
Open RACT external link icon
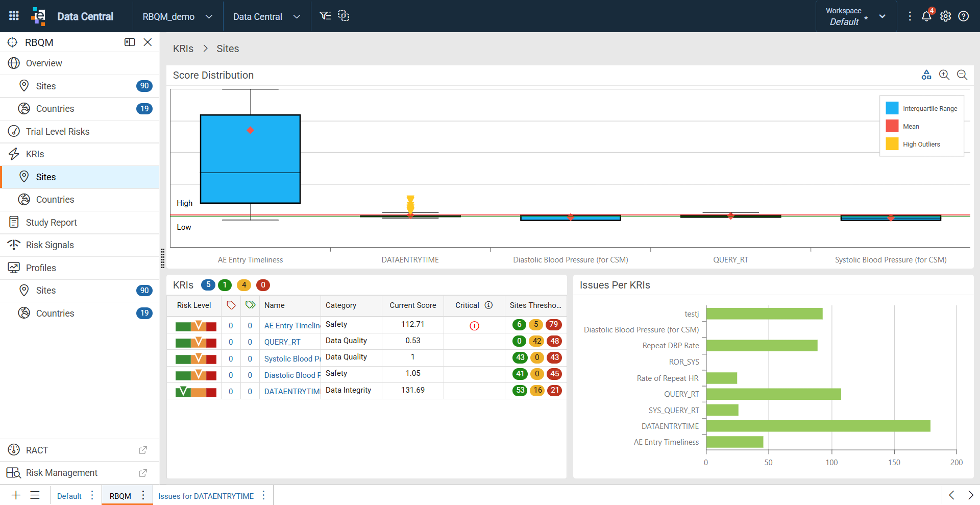[143, 450]
